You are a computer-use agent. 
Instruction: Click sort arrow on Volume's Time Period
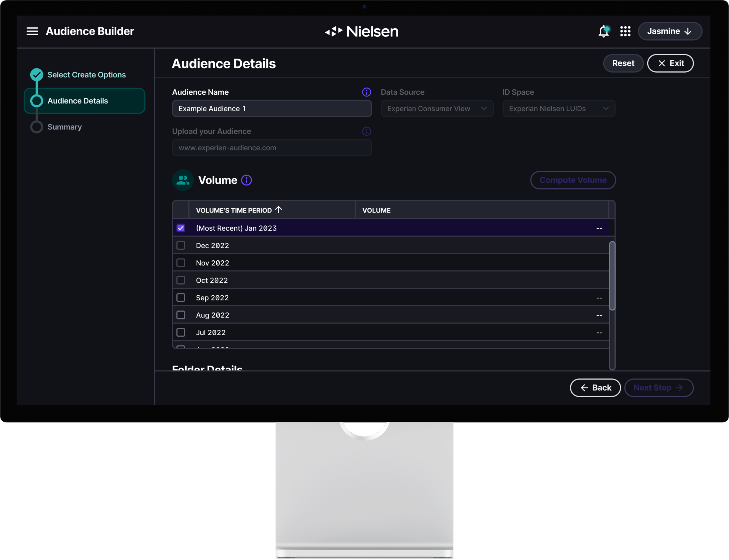[x=279, y=210]
